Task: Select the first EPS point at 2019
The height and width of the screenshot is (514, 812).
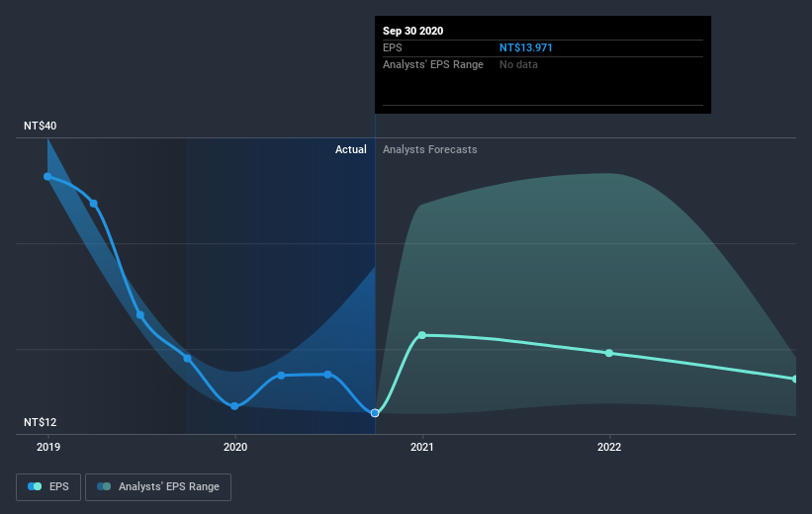Action: coord(47,177)
